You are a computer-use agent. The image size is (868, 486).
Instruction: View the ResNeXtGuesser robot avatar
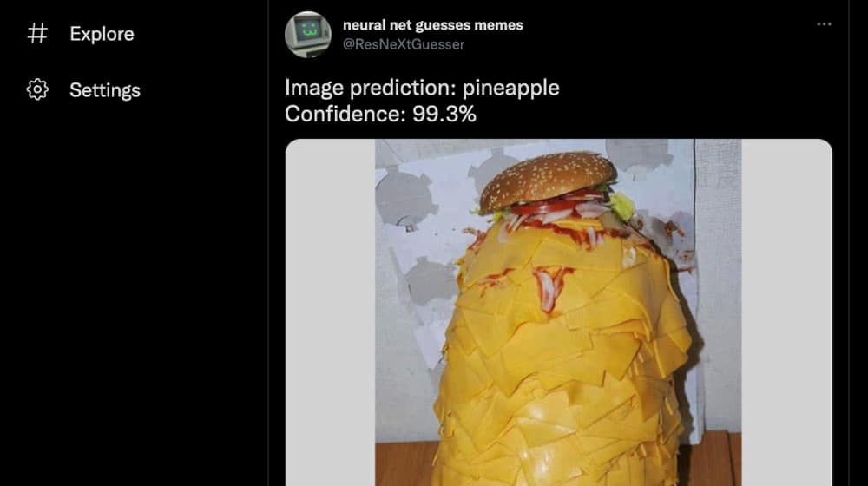pyautogui.click(x=308, y=35)
